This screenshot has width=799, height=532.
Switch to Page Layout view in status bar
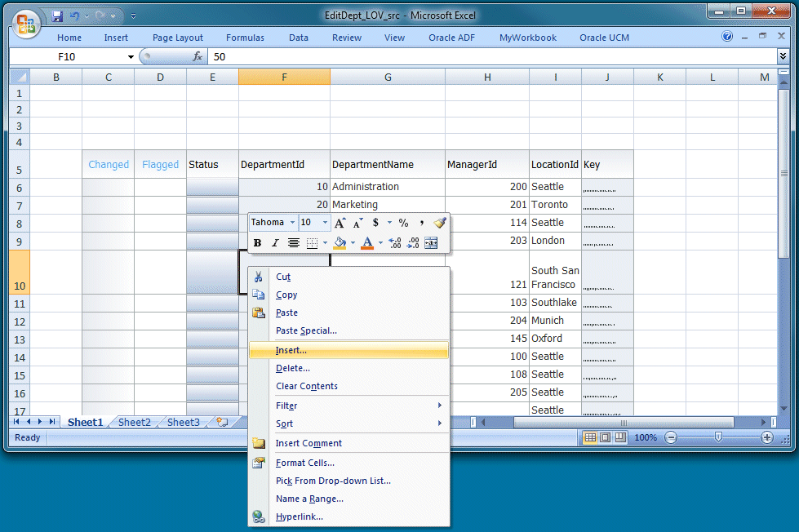click(606, 437)
